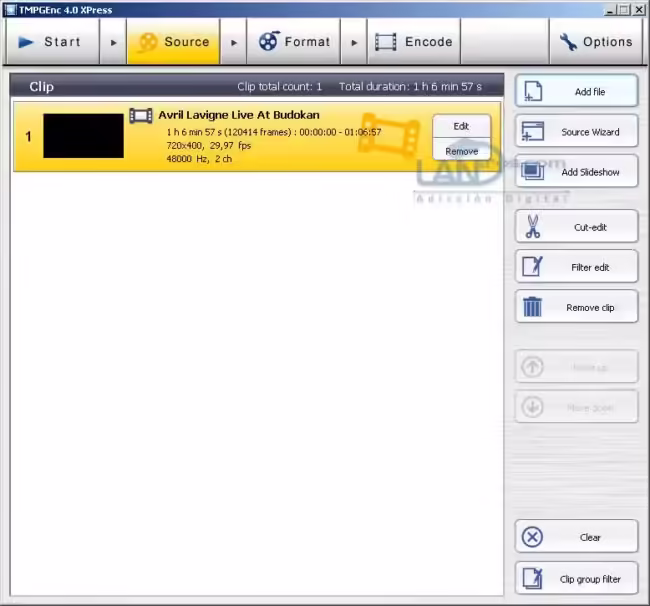Click the Remove clip button

577,307
